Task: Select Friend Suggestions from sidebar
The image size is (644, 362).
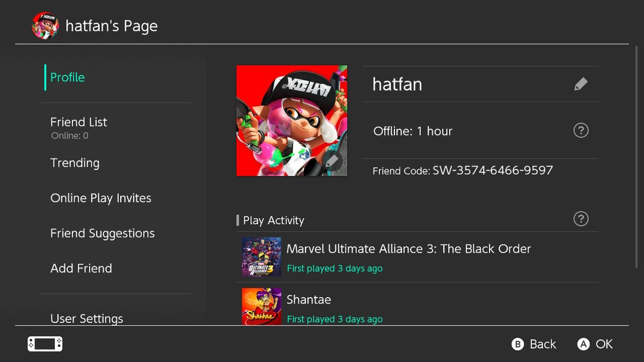Action: click(102, 233)
